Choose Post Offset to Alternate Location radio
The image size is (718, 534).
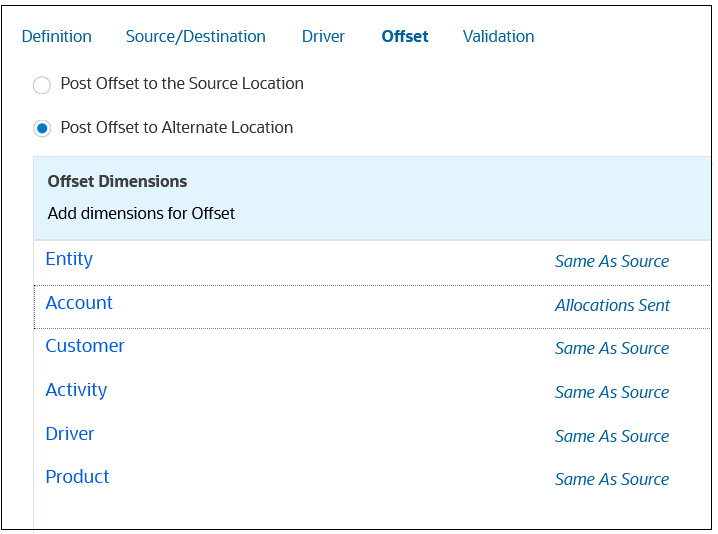coord(42,129)
